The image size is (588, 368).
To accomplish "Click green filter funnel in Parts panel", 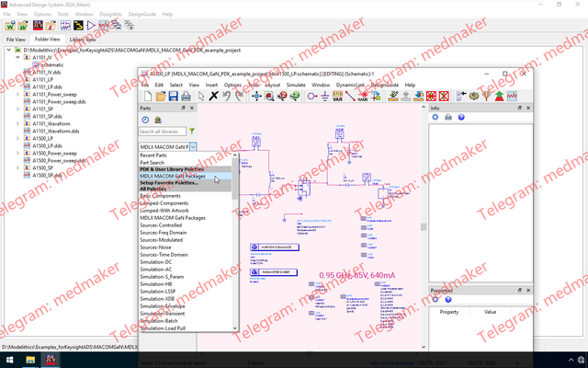I will [x=192, y=131].
